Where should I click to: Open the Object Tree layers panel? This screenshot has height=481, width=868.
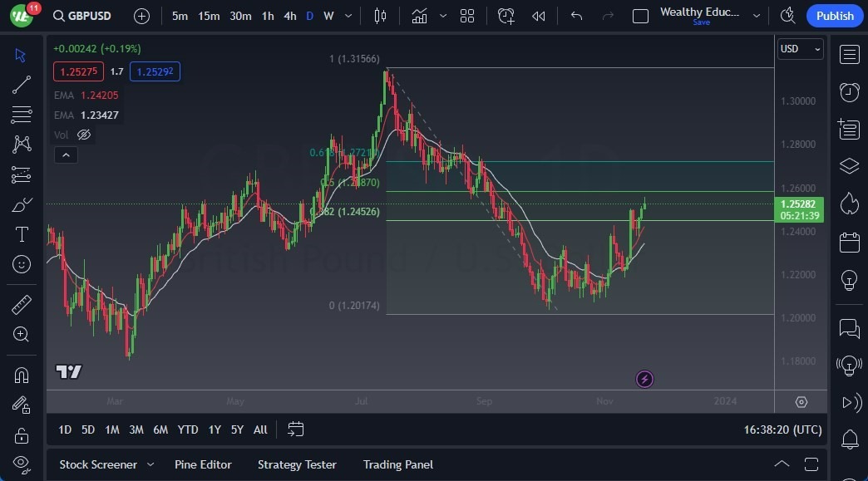(849, 165)
